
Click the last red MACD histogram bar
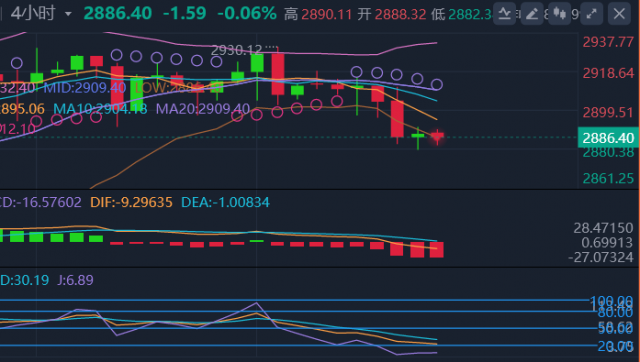click(437, 249)
